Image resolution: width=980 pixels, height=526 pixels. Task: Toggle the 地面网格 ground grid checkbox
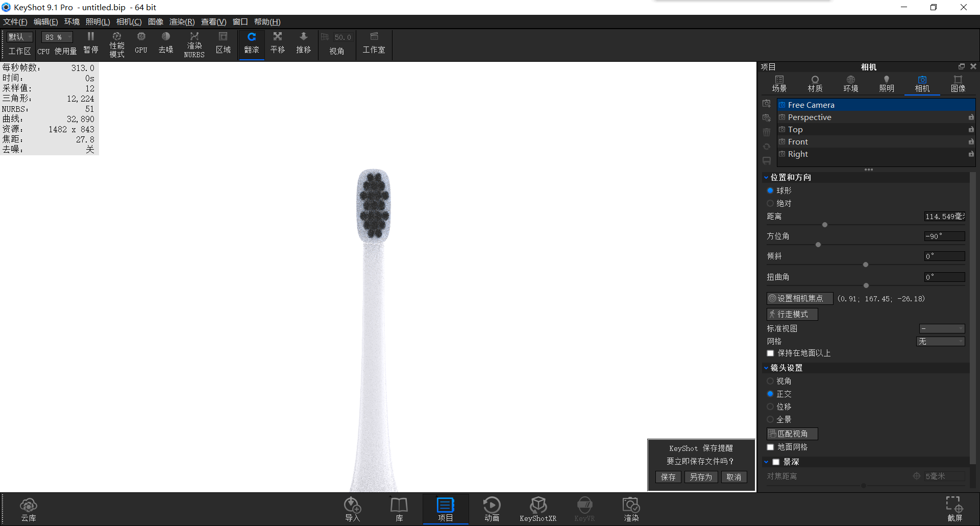(770, 447)
